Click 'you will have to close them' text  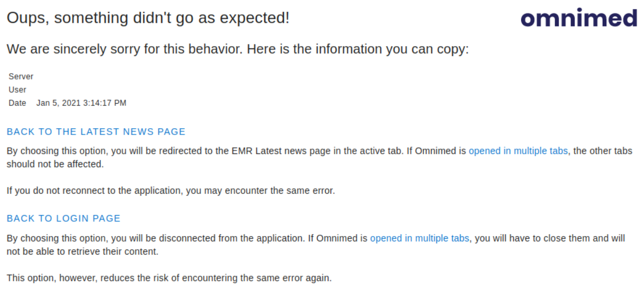[x=529, y=238]
